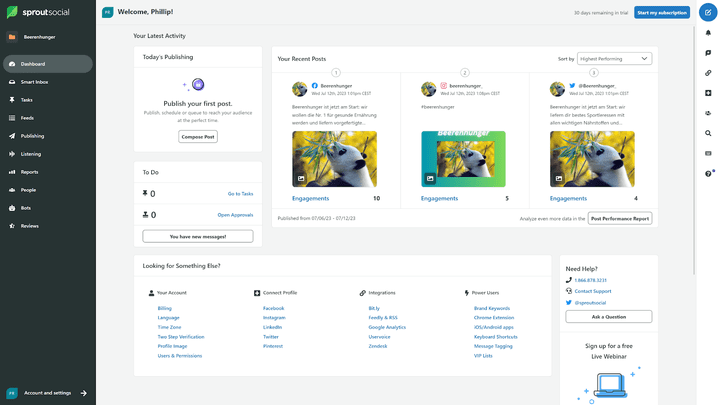This screenshot has width=720, height=405.
Task: Click the Reports bar chart icon
Action: [12, 172]
